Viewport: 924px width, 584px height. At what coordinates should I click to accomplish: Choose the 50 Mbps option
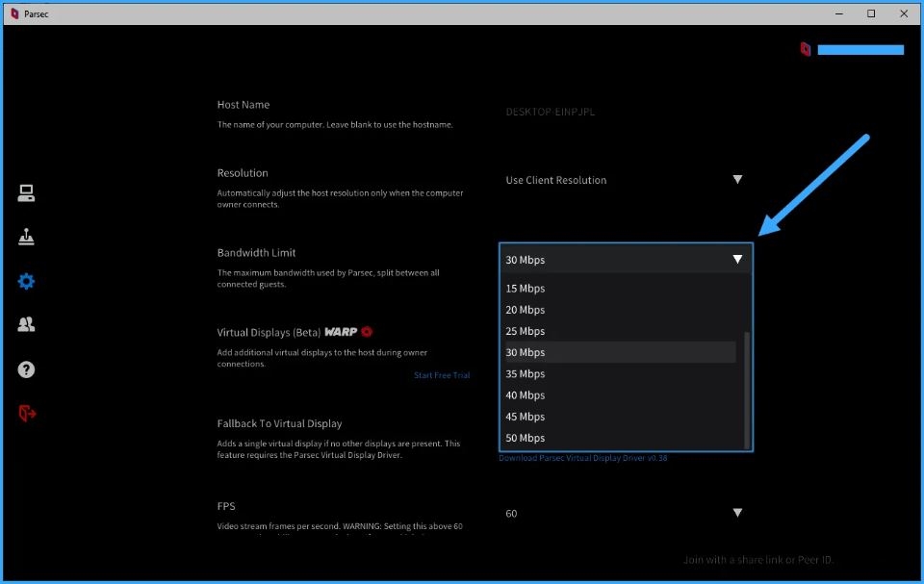(526, 438)
